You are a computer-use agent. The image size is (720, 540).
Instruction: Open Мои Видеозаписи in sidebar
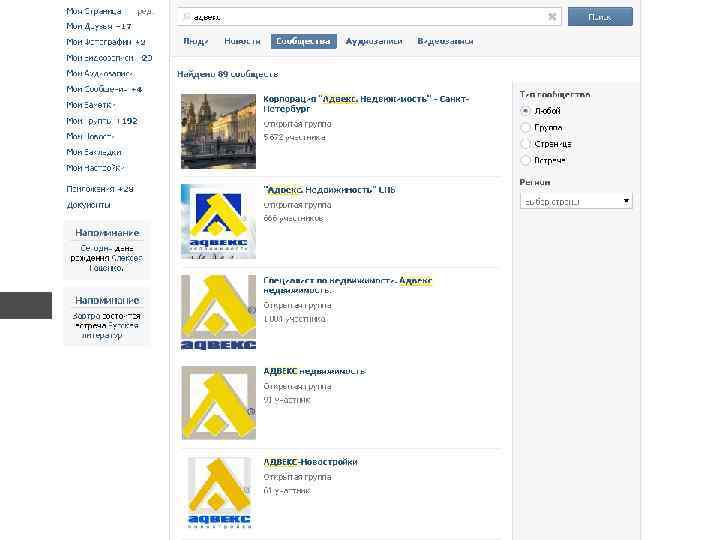(x=109, y=58)
